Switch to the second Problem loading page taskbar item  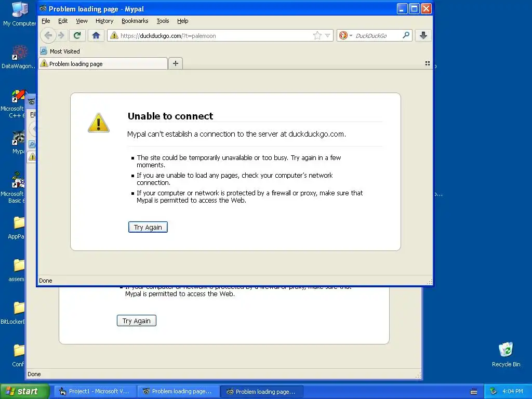click(x=261, y=392)
